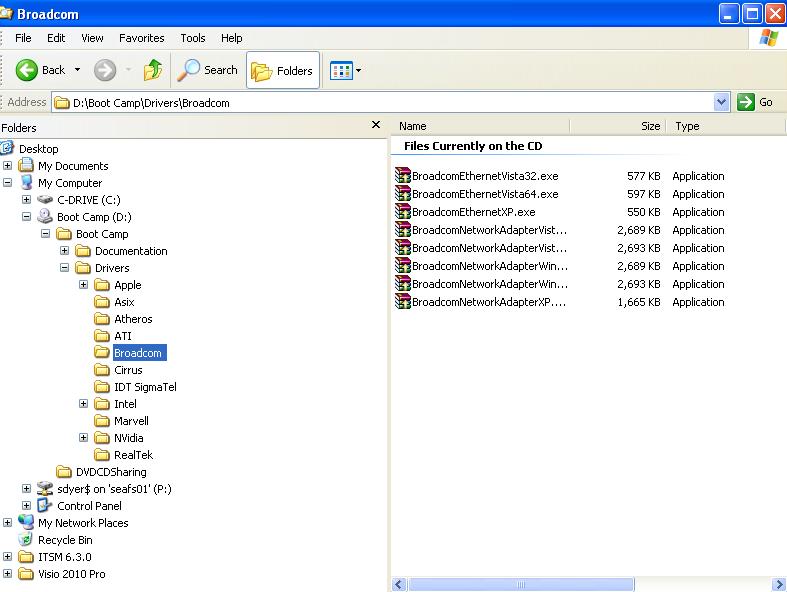Go up one folder level icon
The image size is (787, 592).
tap(153, 70)
